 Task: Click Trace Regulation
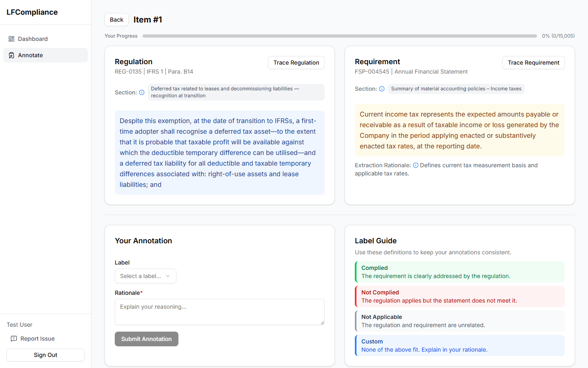click(x=296, y=63)
